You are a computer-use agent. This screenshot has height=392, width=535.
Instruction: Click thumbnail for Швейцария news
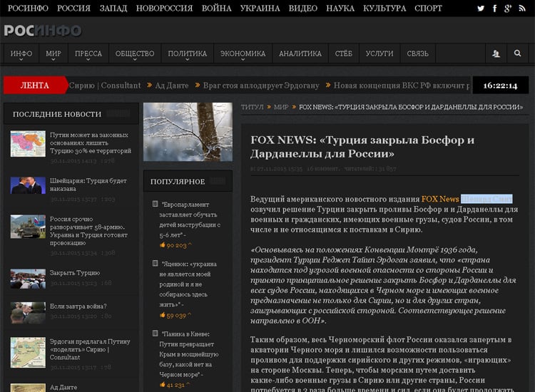pos(28,185)
